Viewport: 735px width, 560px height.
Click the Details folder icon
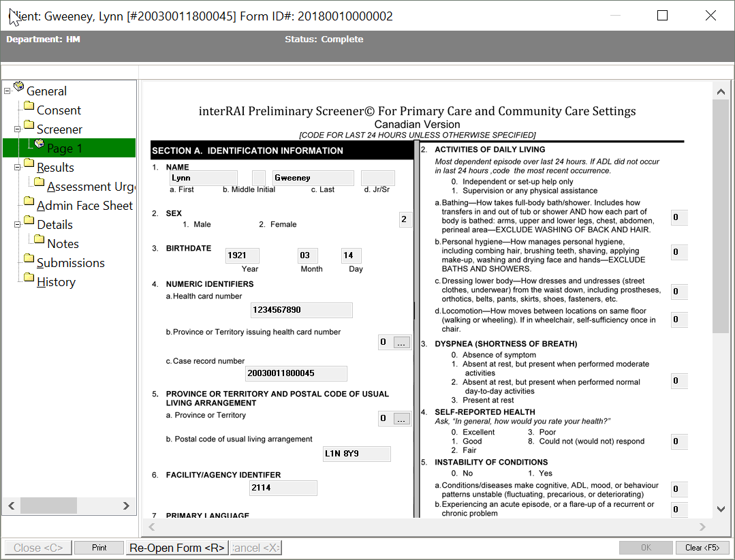tap(29, 220)
